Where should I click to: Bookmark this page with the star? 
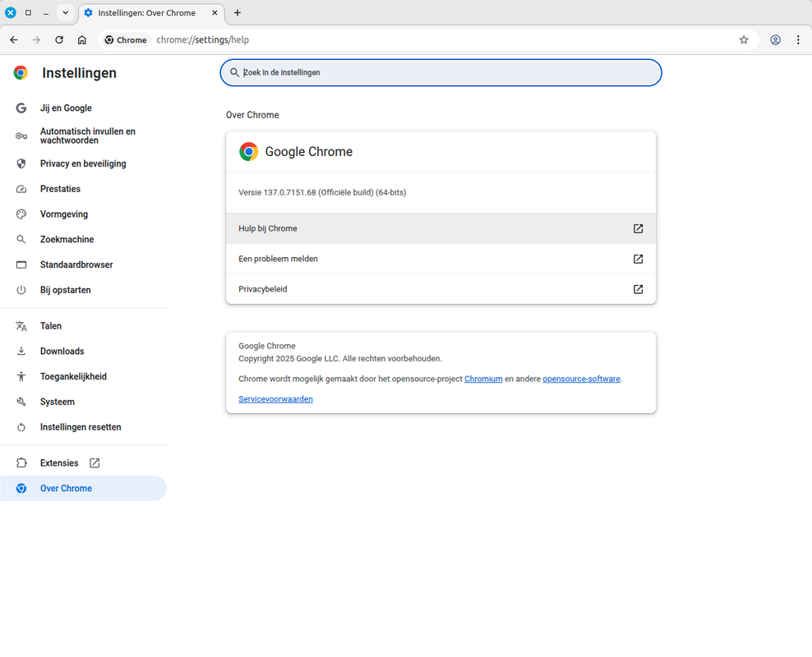point(744,40)
